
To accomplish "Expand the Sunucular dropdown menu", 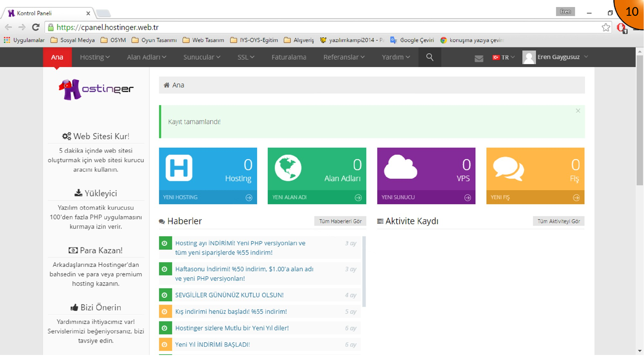I will pos(202,57).
